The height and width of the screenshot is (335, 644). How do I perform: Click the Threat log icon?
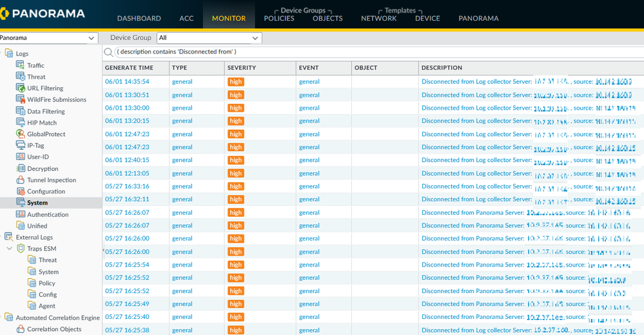click(21, 77)
